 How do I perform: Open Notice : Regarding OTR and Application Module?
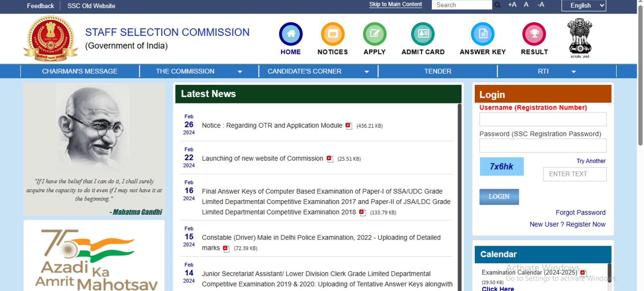[272, 125]
